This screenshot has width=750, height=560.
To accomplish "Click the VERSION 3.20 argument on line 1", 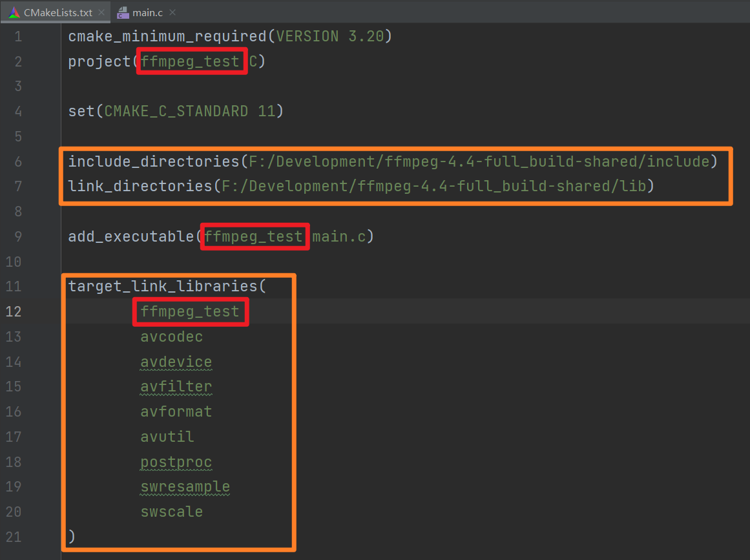I will pyautogui.click(x=331, y=36).
